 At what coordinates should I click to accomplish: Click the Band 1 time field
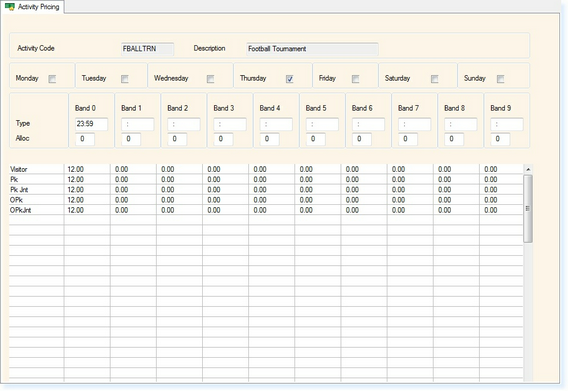tap(138, 124)
